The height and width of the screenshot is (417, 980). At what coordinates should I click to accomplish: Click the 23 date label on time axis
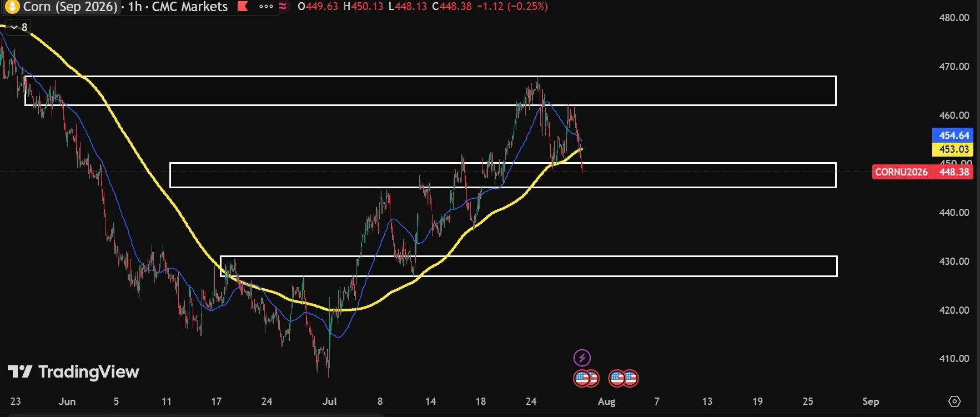click(16, 401)
